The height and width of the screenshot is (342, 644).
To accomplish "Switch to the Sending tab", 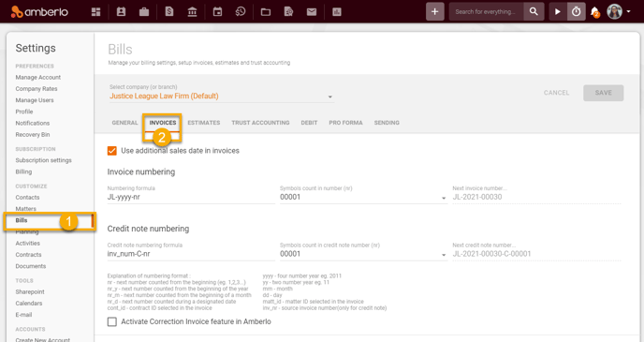I will point(387,123).
